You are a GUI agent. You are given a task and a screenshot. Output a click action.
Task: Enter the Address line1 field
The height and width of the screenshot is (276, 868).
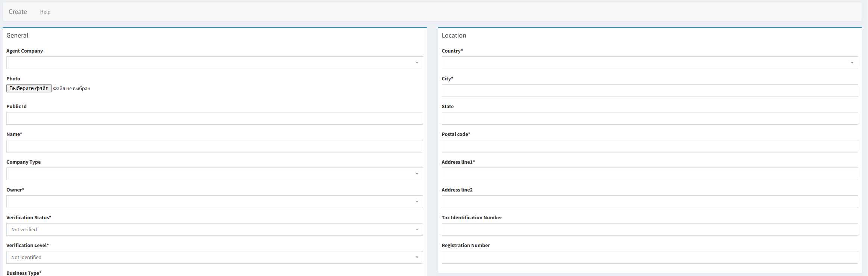coord(649,174)
